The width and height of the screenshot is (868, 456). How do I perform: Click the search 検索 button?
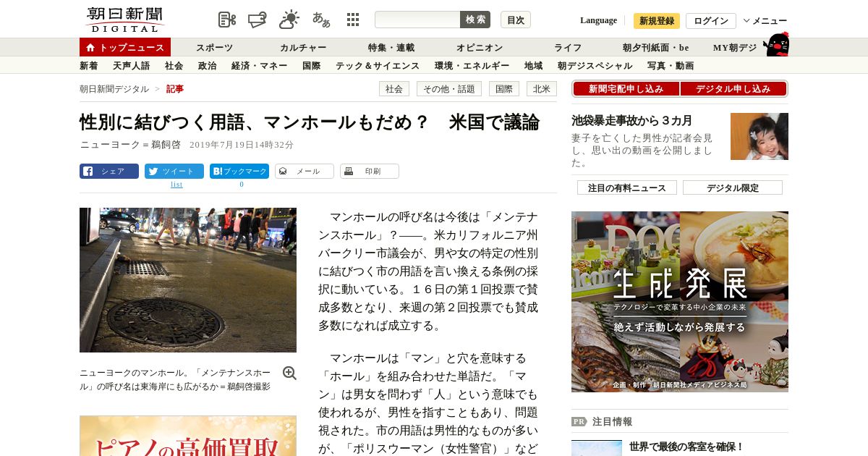click(x=475, y=20)
